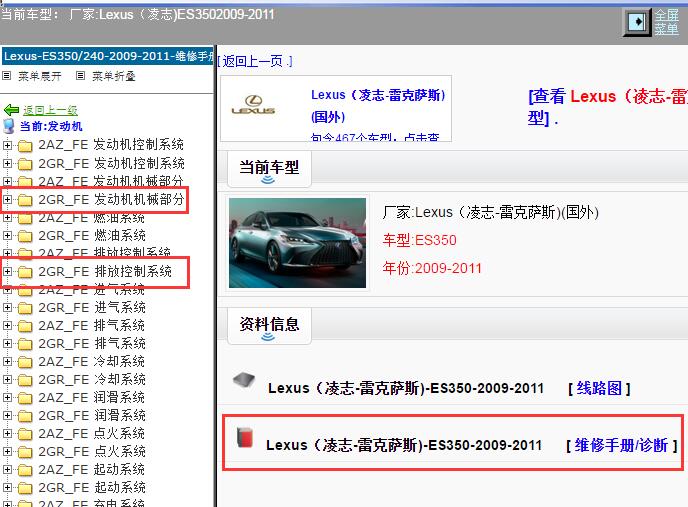Click folder icon of 2GR_FE 润滑系统
Image resolution: width=688 pixels, height=507 pixels.
coord(25,416)
